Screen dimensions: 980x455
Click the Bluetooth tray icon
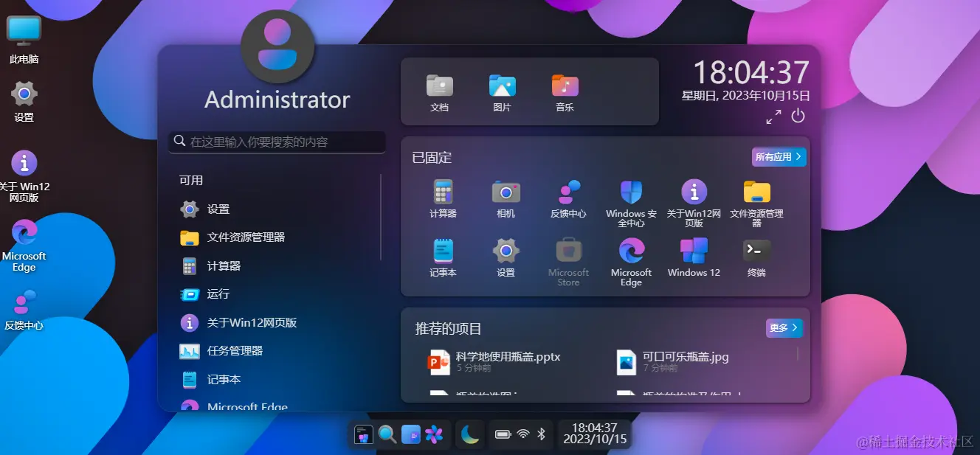click(x=541, y=434)
